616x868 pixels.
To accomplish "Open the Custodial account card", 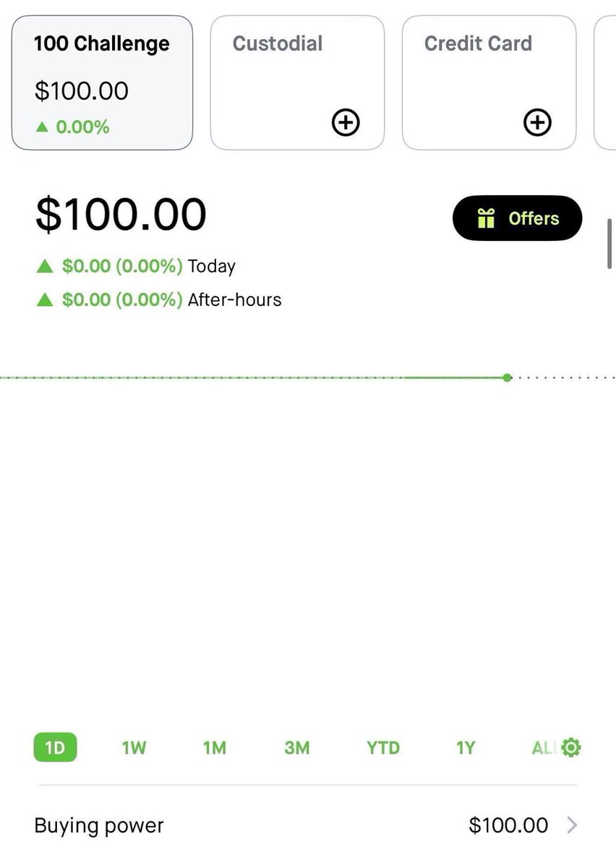I will click(x=297, y=83).
